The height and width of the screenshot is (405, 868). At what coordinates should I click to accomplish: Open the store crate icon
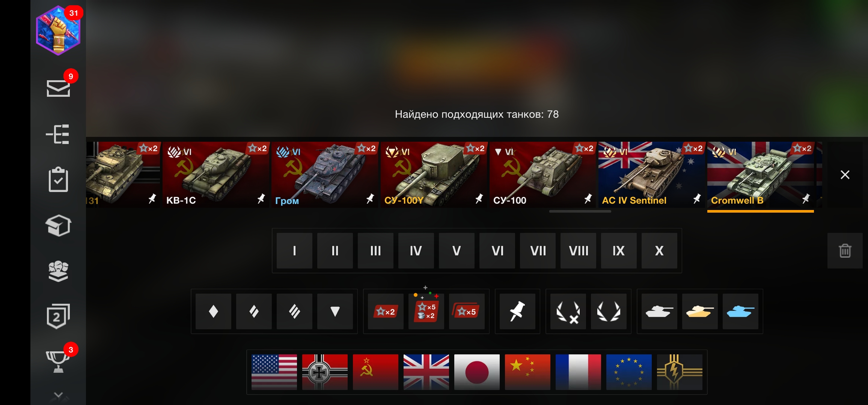pos(58,225)
